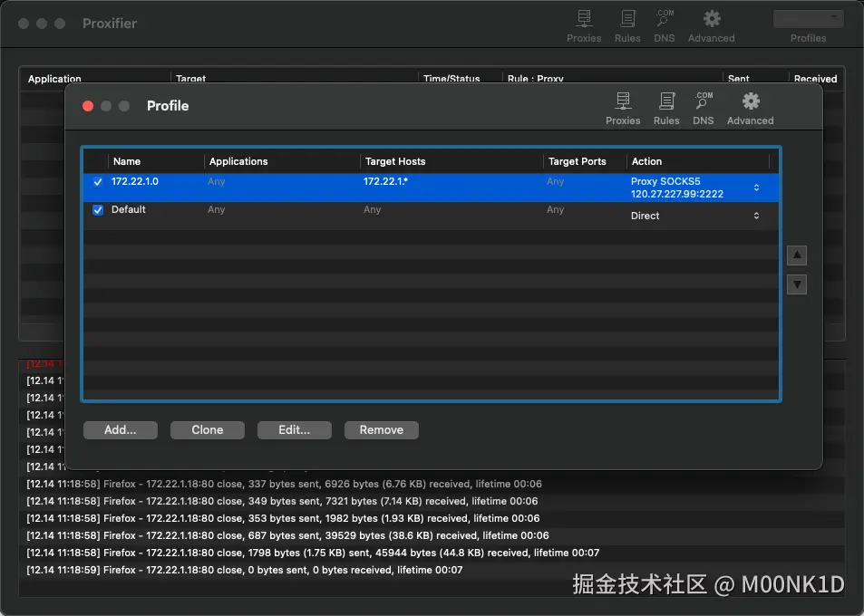Uncheck the Default rule checkbox
The width and height of the screenshot is (864, 616).
(98, 210)
